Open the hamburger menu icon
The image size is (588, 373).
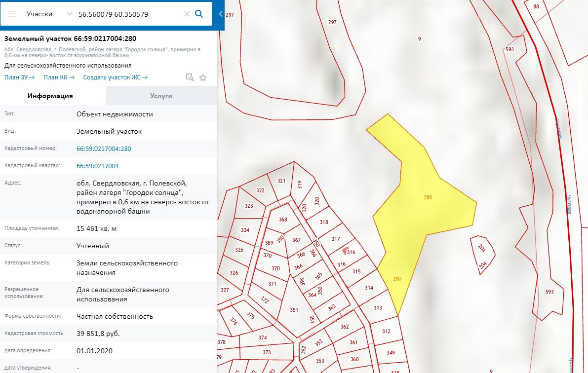point(12,14)
